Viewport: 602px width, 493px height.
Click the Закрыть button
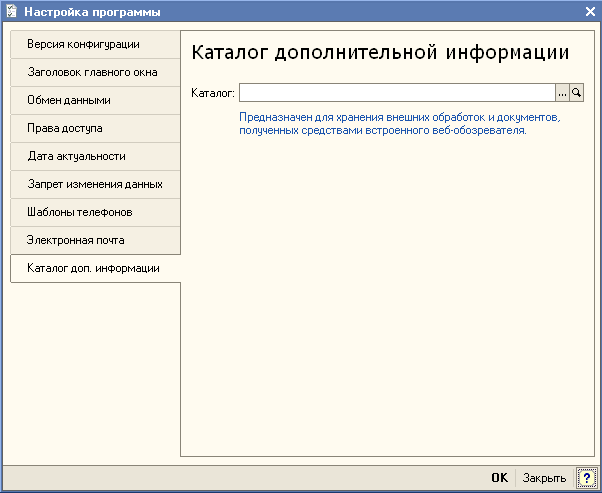[544, 478]
